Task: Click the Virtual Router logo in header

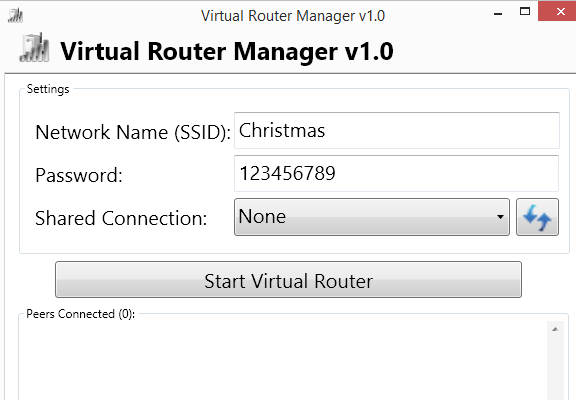Action: [x=34, y=48]
